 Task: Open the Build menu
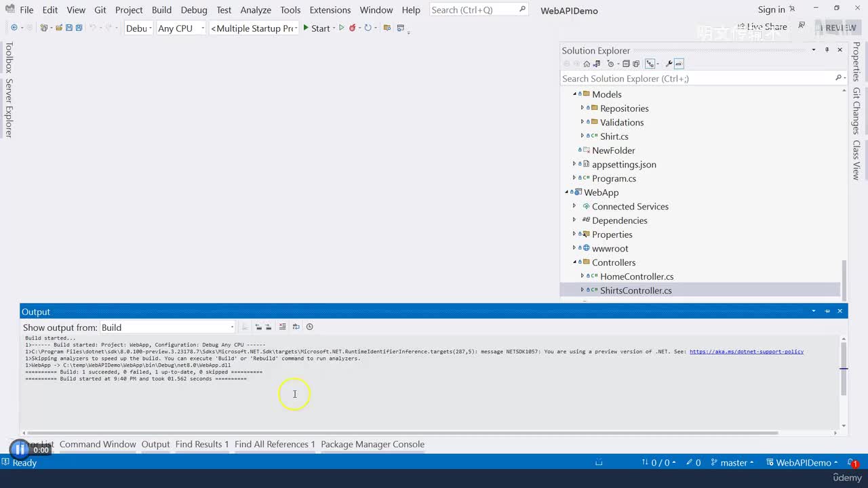(x=161, y=10)
